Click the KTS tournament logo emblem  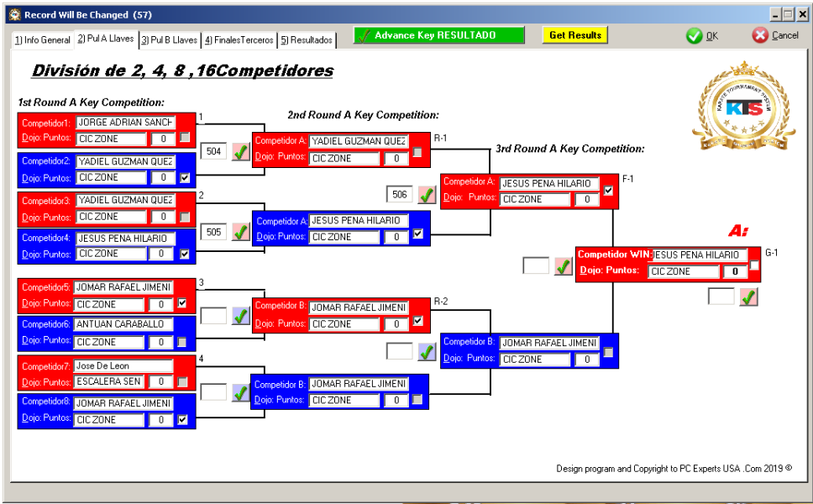(x=744, y=108)
